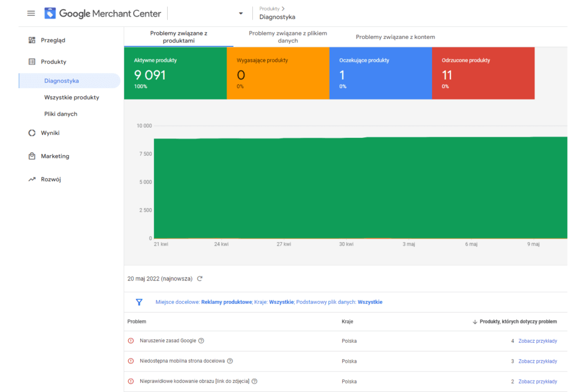Click Zobacz przykłady for Naruszenie zasad Google
Viewport: 586px width, 392px height.
tap(537, 341)
